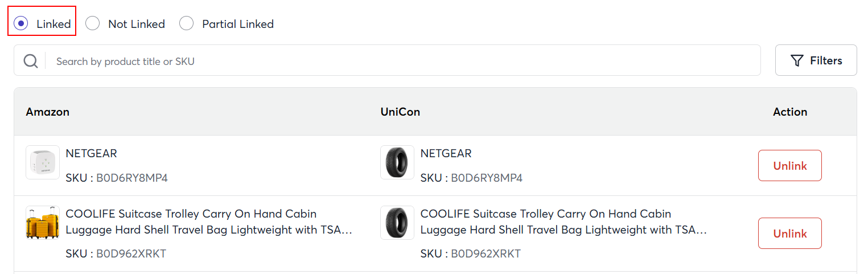Select the Linked radio button

(x=21, y=23)
